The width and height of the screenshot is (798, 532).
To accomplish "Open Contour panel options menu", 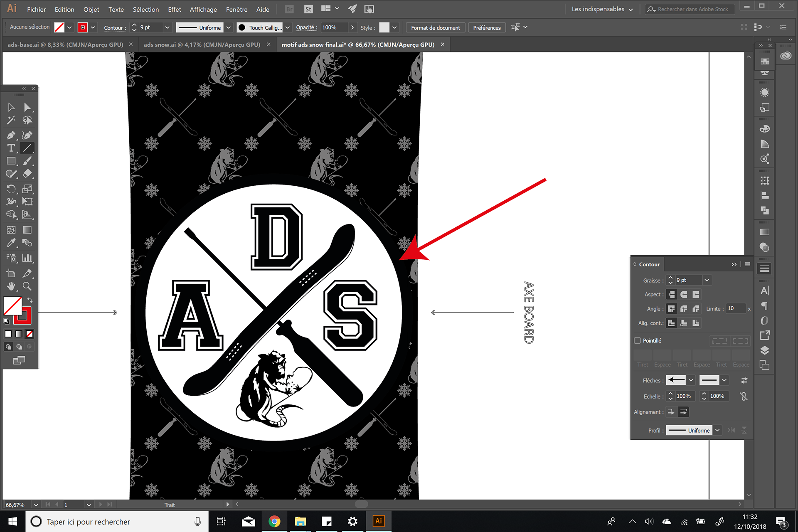I will pyautogui.click(x=747, y=264).
